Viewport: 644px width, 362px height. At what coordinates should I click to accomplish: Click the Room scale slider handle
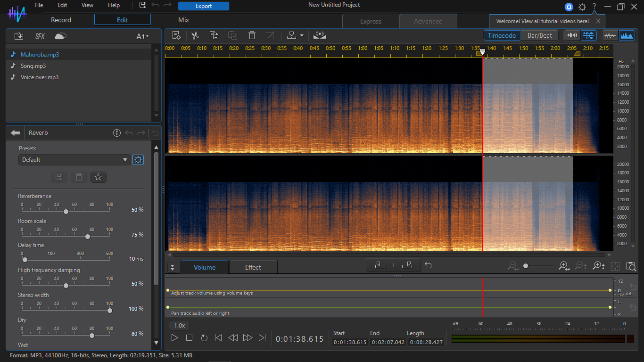tap(87, 237)
